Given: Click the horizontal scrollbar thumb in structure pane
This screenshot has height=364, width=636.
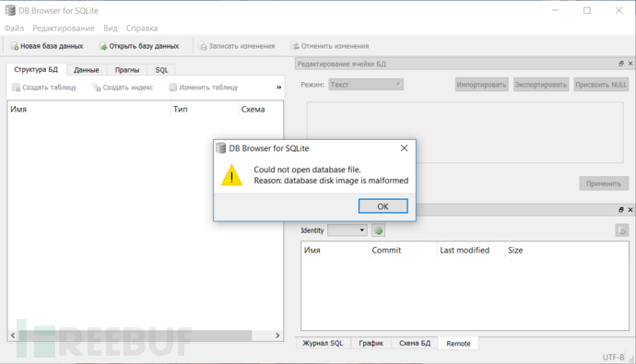Looking at the screenshot, I should pos(135,335).
